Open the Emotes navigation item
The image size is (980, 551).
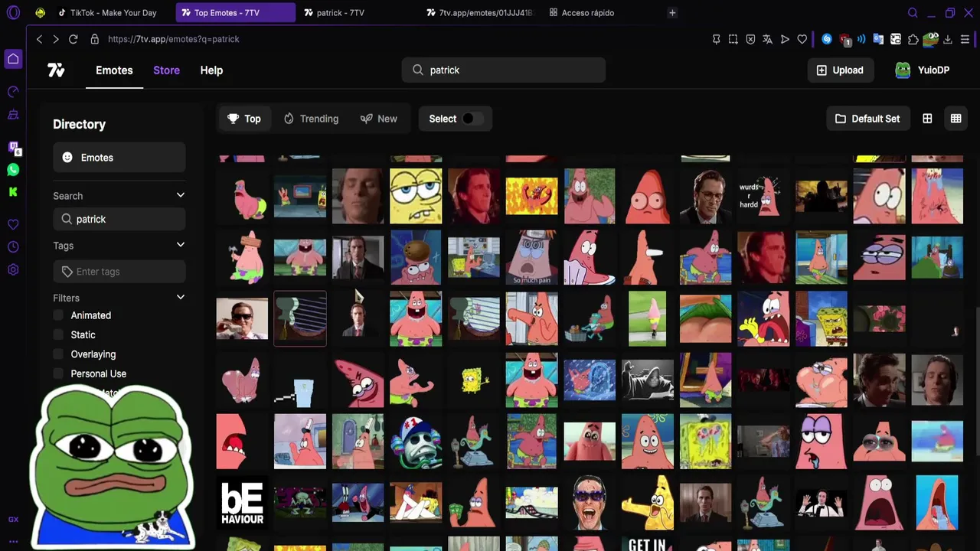114,70
